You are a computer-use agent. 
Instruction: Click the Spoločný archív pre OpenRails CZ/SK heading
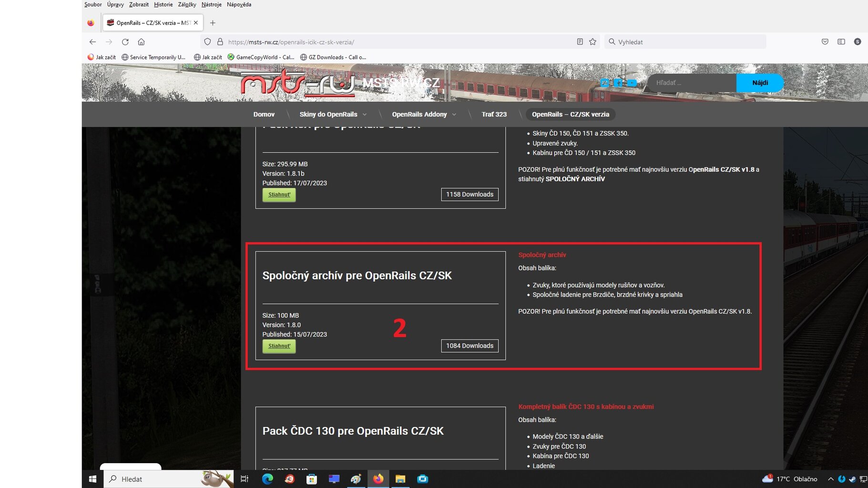pos(357,276)
